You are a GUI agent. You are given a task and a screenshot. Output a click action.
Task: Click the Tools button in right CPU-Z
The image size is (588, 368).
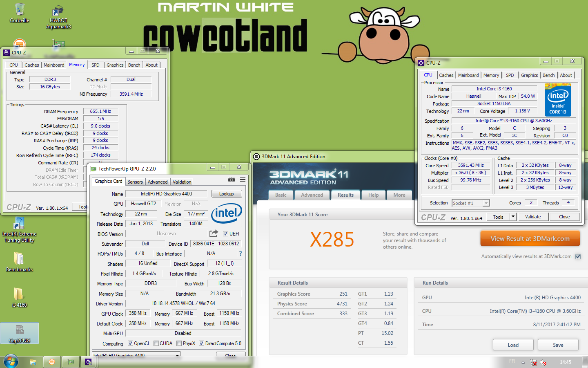[x=498, y=217]
